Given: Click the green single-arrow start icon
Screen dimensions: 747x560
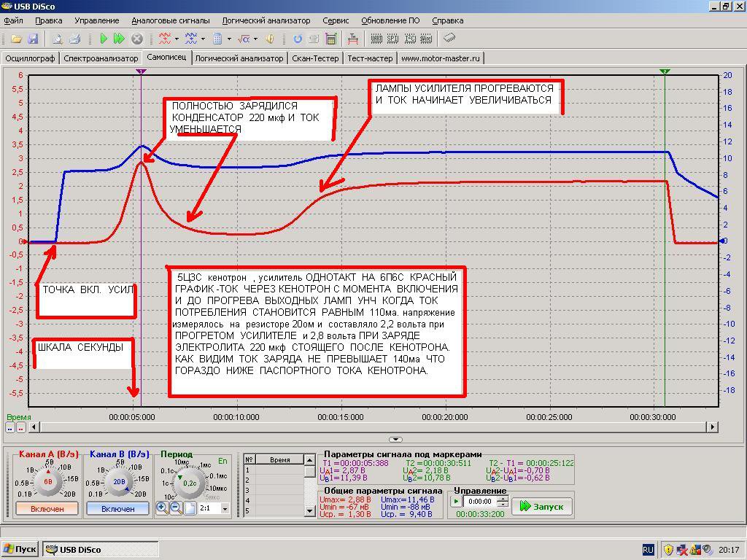Looking at the screenshot, I should 104,39.
